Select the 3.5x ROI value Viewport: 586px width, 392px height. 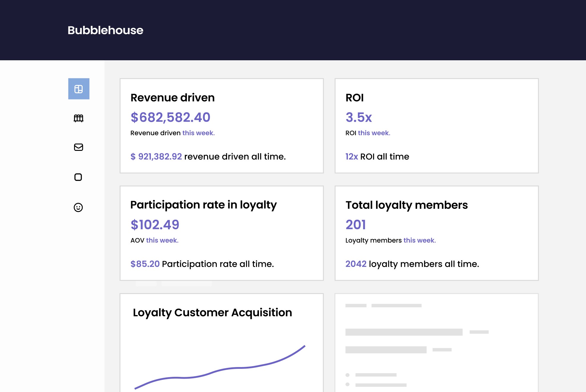[x=359, y=117]
